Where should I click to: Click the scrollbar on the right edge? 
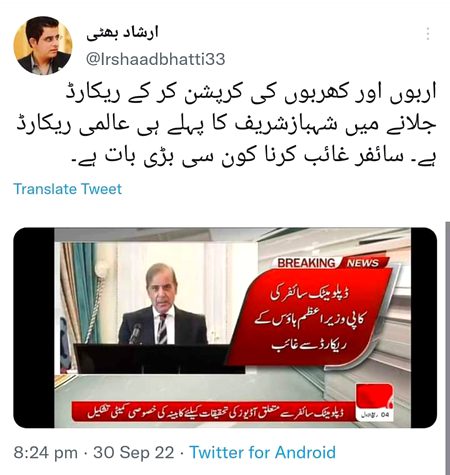point(447,347)
